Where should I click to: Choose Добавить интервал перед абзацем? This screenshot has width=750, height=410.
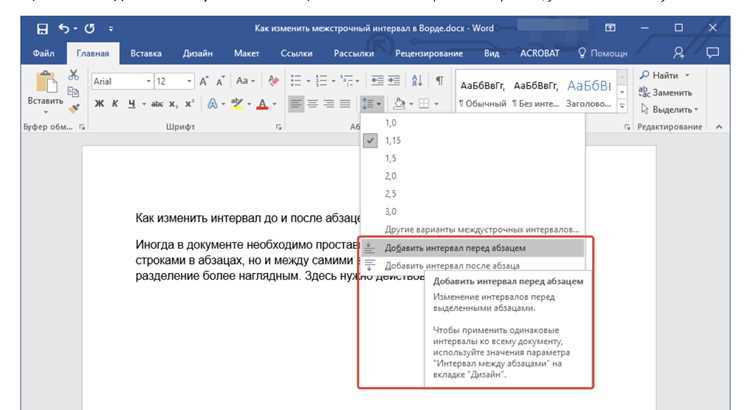(473, 248)
